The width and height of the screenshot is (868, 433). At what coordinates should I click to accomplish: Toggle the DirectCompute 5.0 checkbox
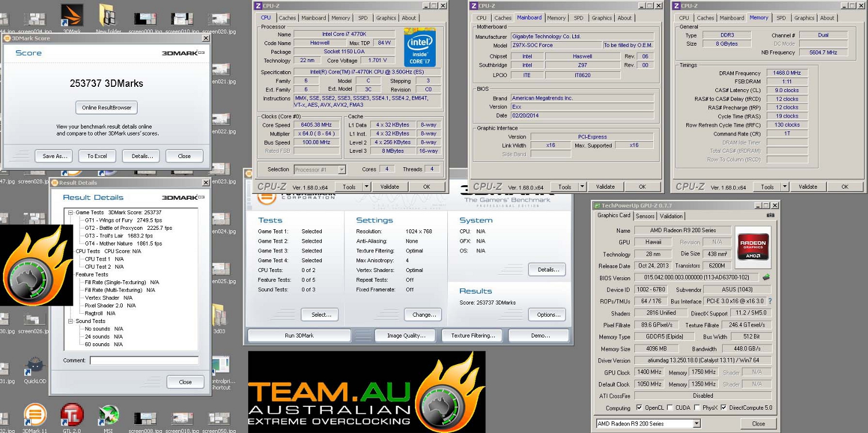724,408
